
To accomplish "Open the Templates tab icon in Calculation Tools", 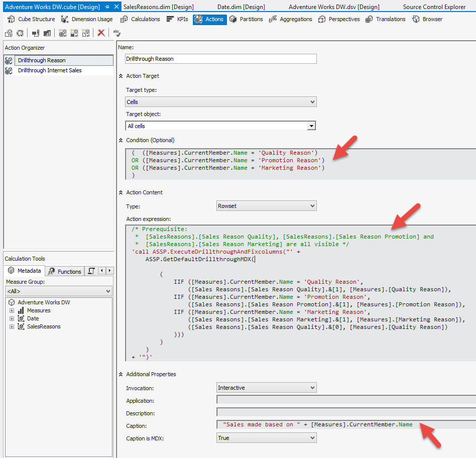I will pyautogui.click(x=91, y=271).
